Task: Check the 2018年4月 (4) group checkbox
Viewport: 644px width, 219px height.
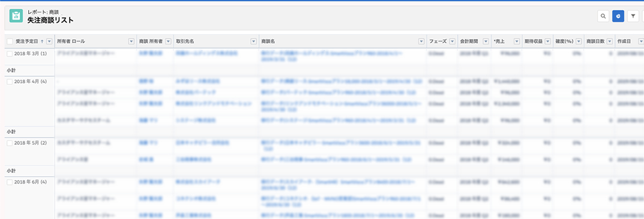Action: (x=10, y=82)
